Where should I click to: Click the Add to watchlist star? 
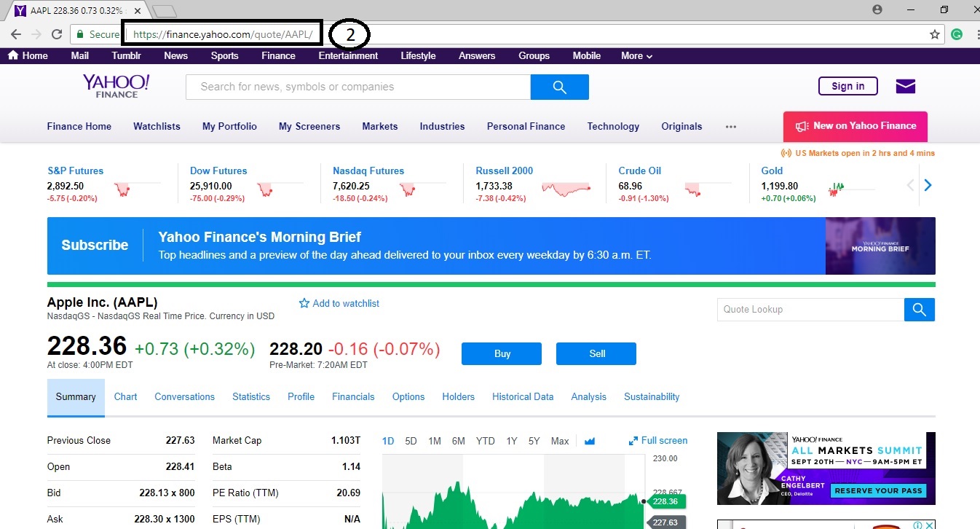pyautogui.click(x=304, y=303)
